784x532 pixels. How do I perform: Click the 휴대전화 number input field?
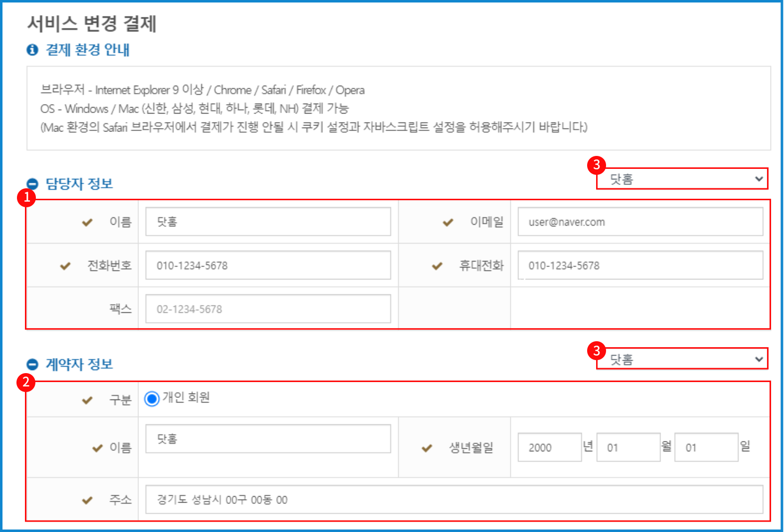click(x=640, y=266)
